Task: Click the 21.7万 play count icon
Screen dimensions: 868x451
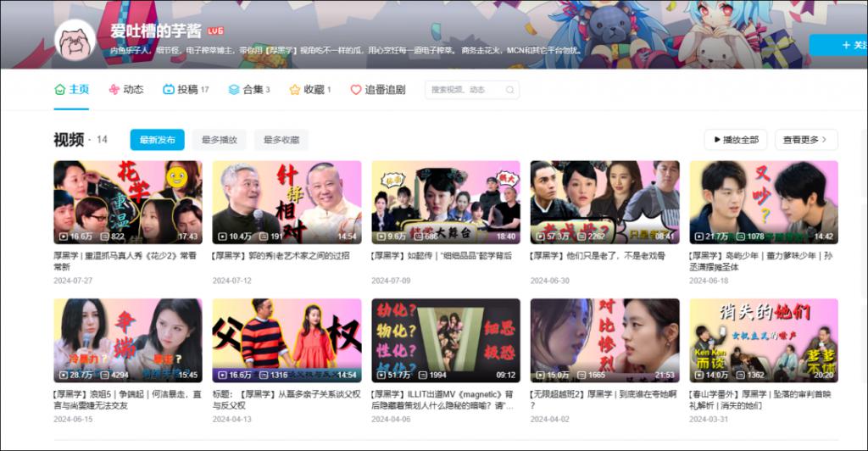Action: [x=699, y=237]
